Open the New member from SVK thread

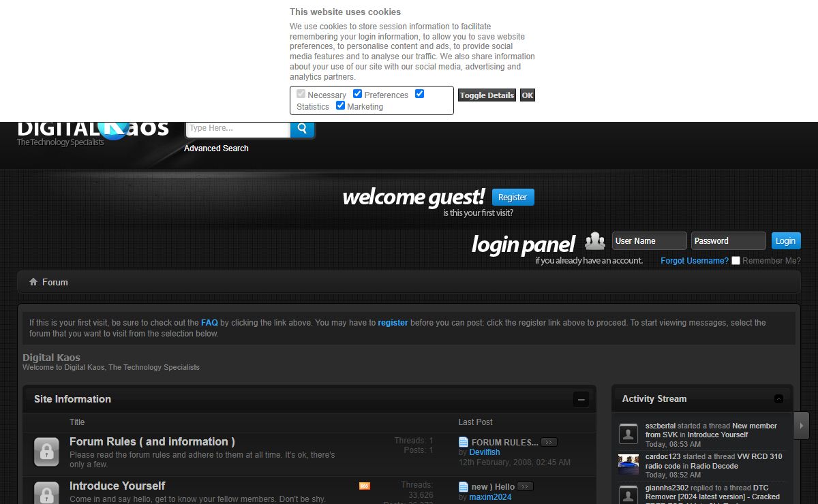[711, 430]
